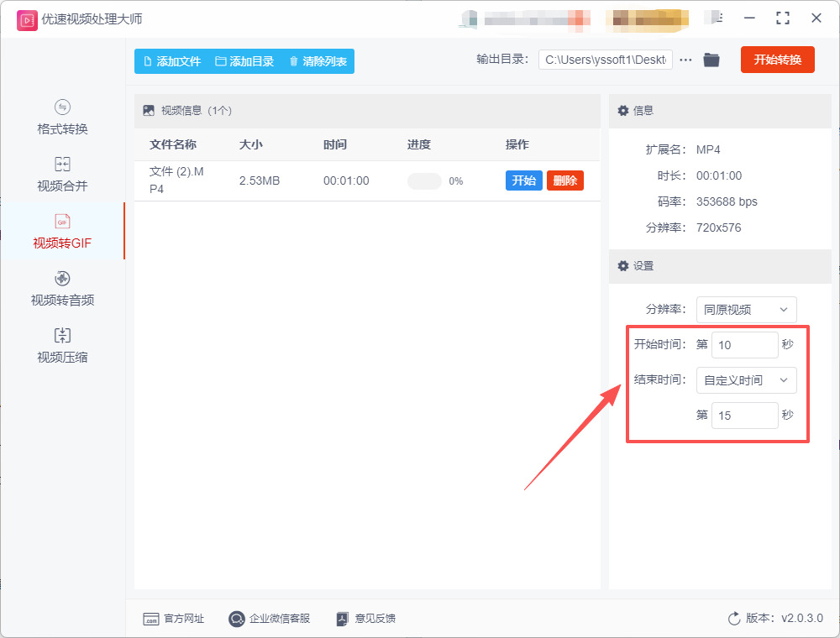Image resolution: width=840 pixels, height=638 pixels.
Task: Click the resolution value 720x576
Action: pyautogui.click(x=718, y=228)
